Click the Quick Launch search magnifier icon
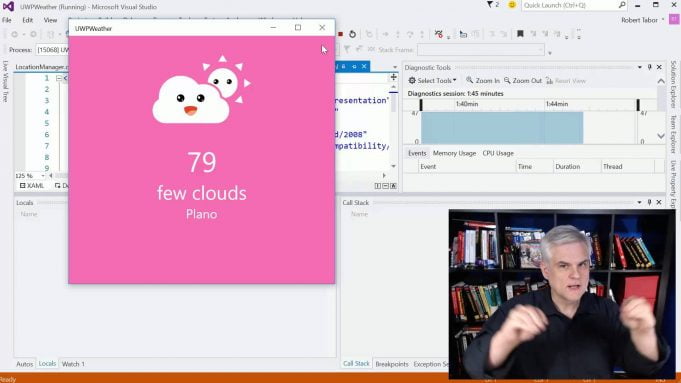The image size is (681, 383). [x=622, y=5]
